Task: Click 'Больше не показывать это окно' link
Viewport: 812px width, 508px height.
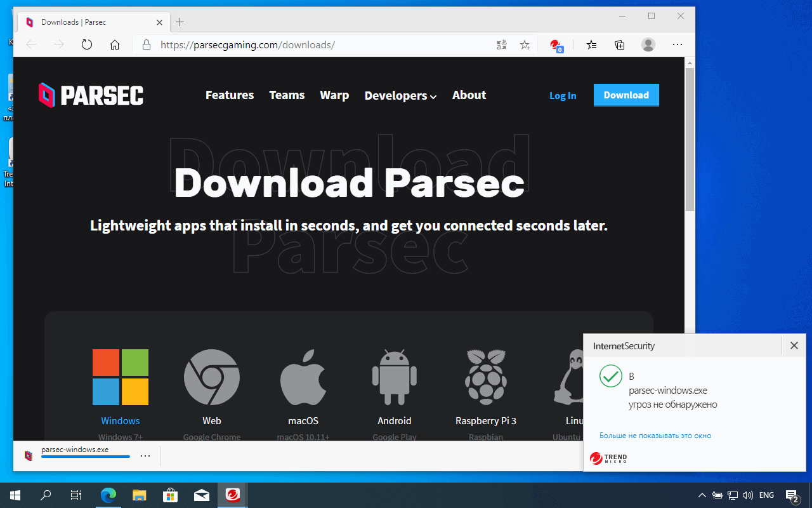Action: 655,436
